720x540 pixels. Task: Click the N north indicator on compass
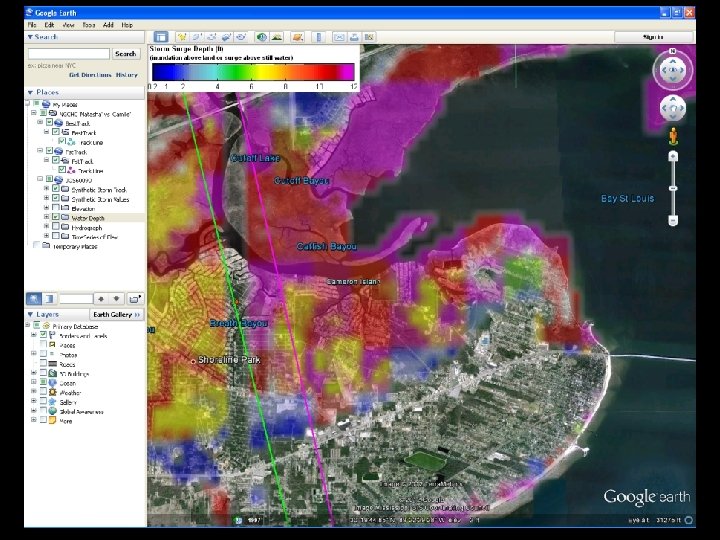(x=673, y=51)
